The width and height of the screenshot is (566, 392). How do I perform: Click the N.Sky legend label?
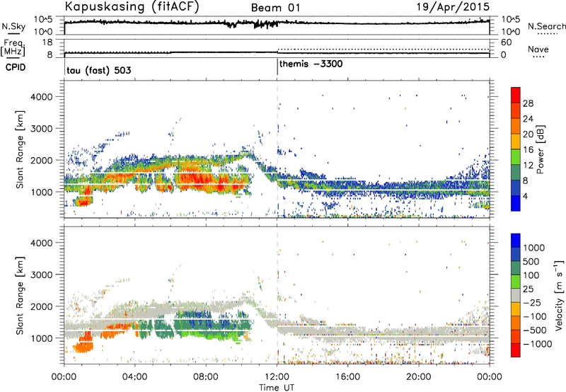[13, 26]
